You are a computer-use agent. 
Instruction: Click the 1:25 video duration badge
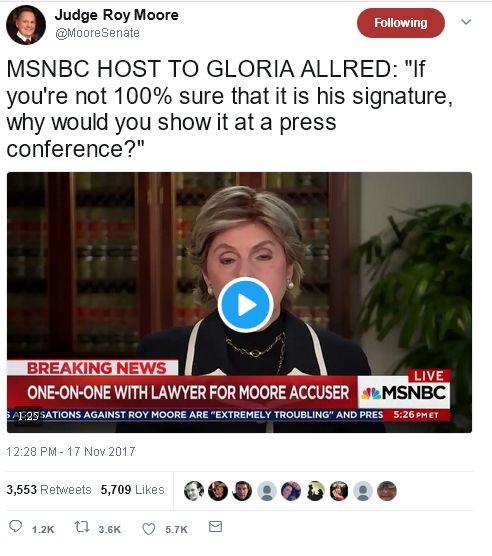28,416
